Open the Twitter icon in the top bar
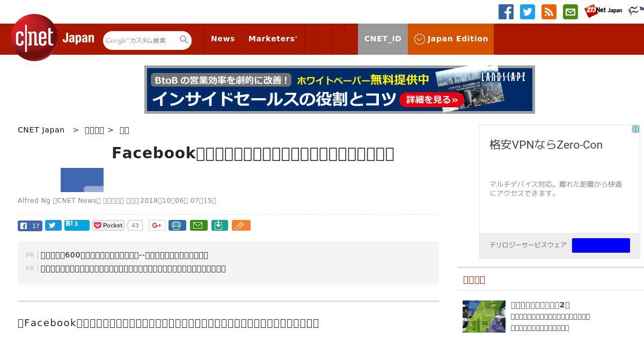 pyautogui.click(x=528, y=12)
